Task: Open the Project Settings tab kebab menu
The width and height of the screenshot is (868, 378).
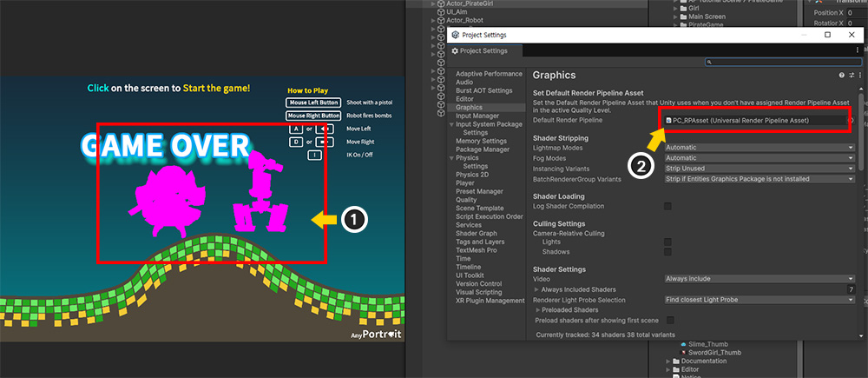Action: click(858, 50)
